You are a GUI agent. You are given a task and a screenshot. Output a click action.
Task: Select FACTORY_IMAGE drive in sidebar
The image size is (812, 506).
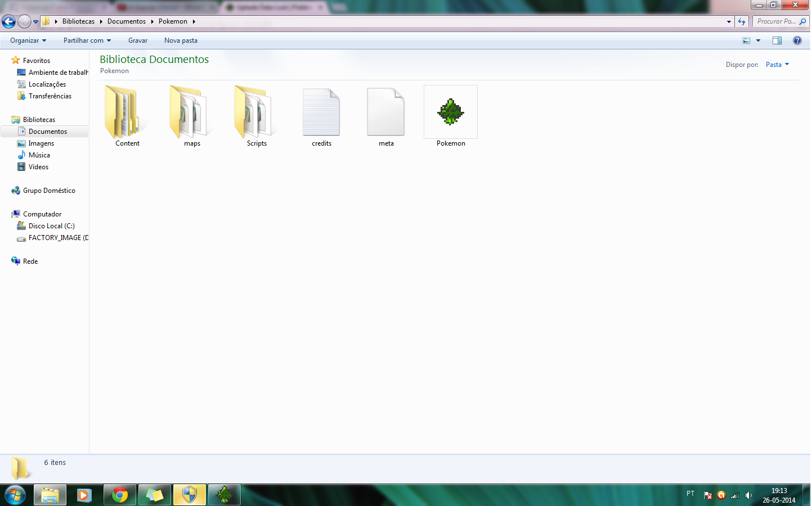pyautogui.click(x=59, y=238)
